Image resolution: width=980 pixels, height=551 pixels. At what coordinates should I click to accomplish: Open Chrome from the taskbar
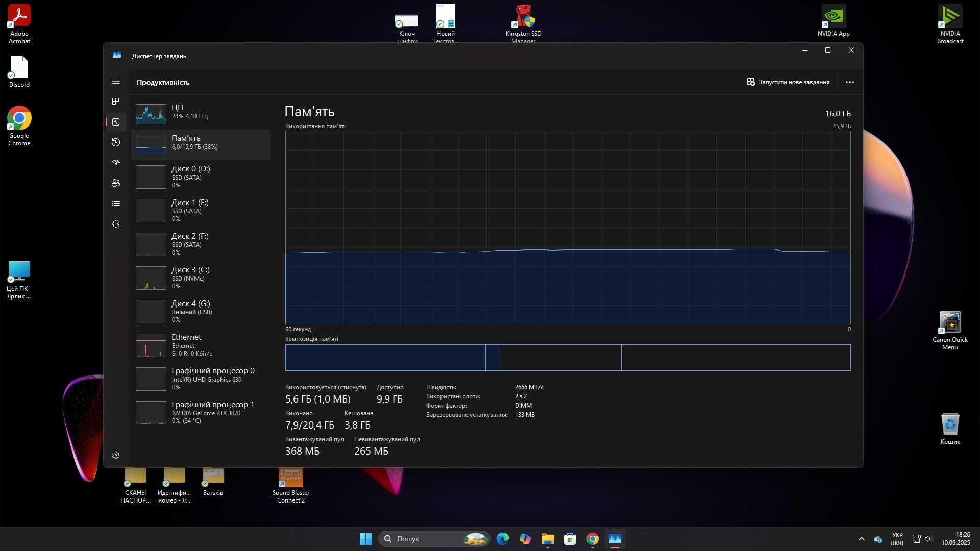tap(593, 539)
